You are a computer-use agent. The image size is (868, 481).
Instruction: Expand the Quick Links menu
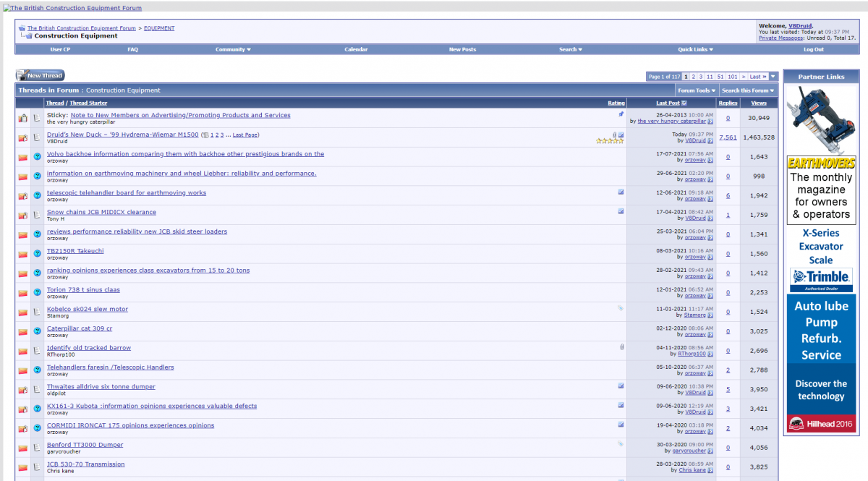click(x=695, y=49)
